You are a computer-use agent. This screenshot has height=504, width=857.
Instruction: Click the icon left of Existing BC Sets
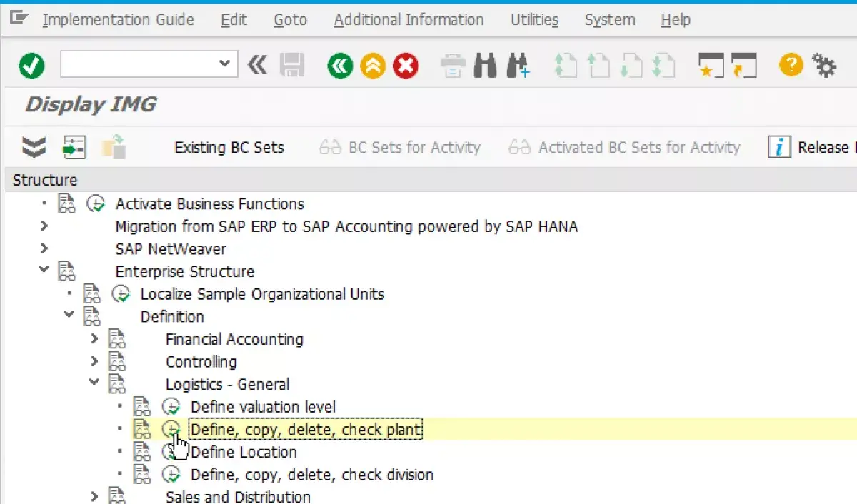click(114, 147)
